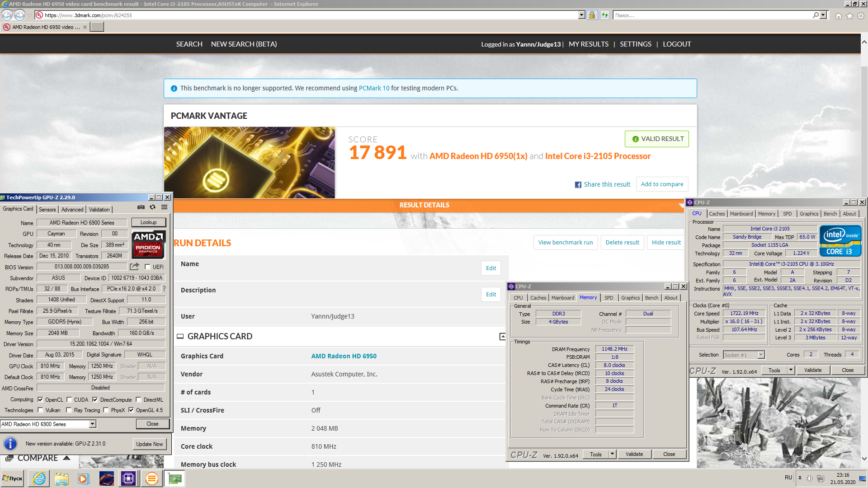Go back using browser back arrow
The image size is (868, 488).
(x=7, y=15)
